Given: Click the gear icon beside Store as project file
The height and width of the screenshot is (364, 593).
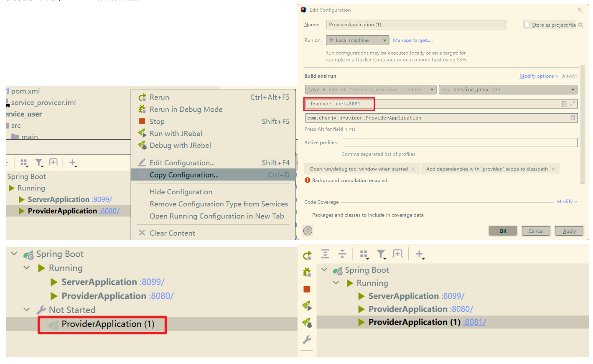Looking at the screenshot, I should [580, 25].
